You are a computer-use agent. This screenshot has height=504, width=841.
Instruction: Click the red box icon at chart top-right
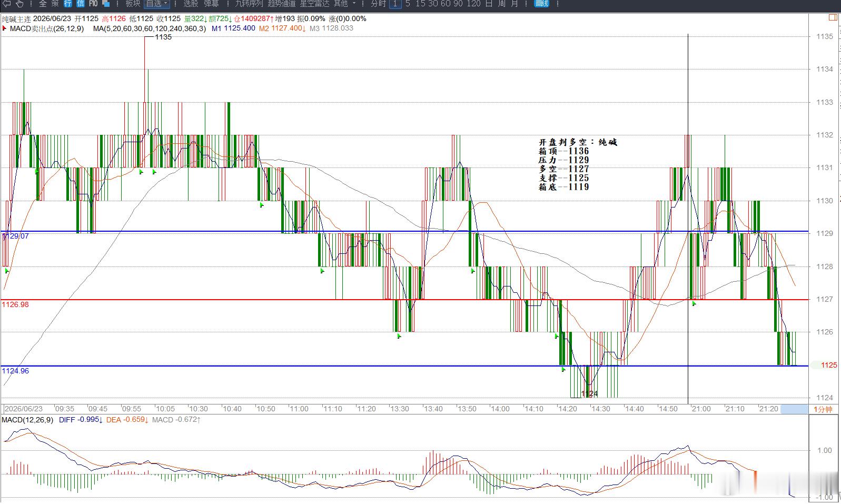point(833,17)
